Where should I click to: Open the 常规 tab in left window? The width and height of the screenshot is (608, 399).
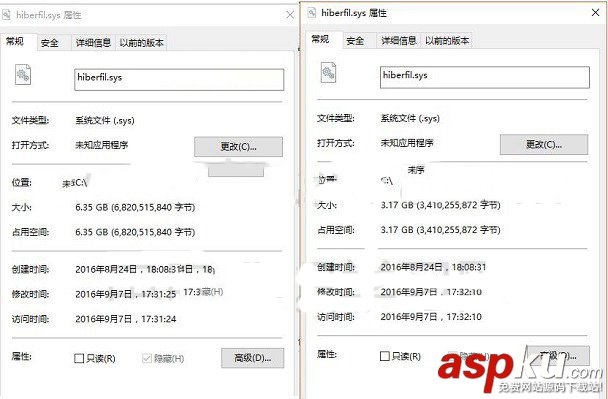point(16,41)
